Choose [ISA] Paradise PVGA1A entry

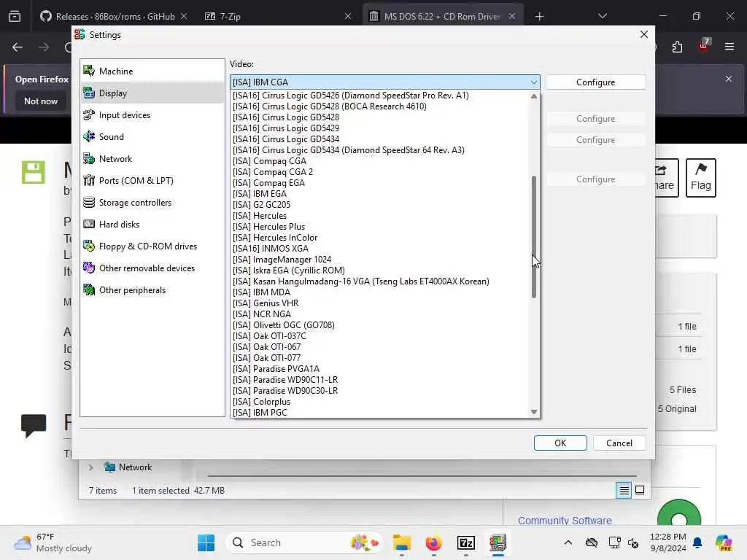(379, 369)
